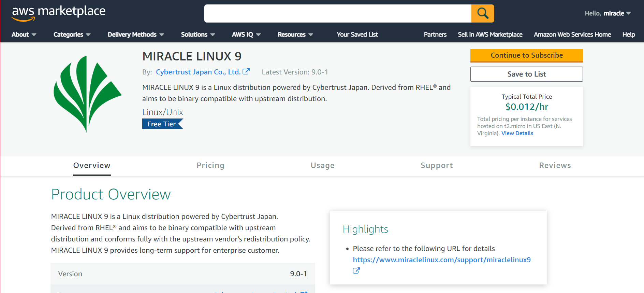Click the orange search magnifier button

482,14
